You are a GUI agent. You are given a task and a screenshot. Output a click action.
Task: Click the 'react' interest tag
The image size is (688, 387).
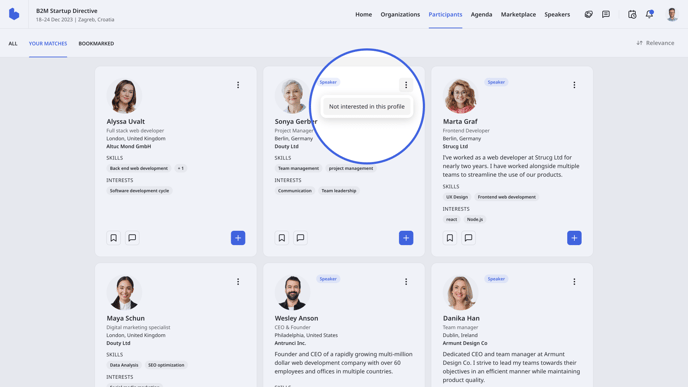coord(452,219)
